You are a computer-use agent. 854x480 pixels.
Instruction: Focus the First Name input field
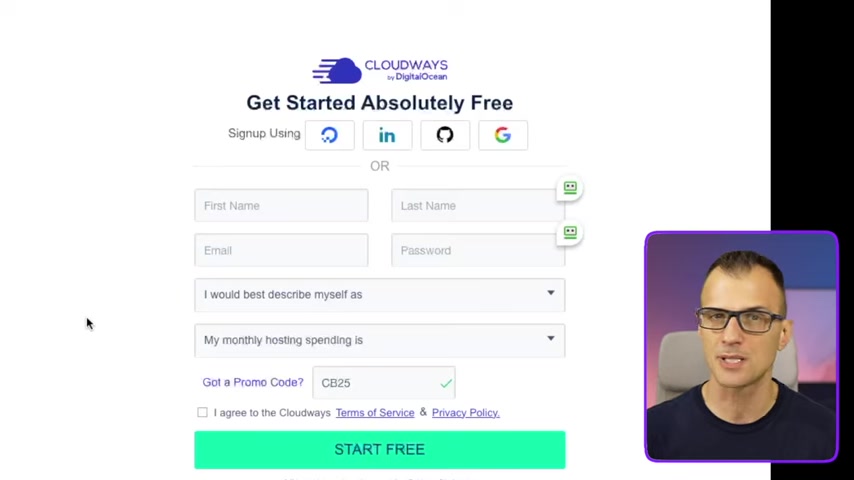coord(281,205)
